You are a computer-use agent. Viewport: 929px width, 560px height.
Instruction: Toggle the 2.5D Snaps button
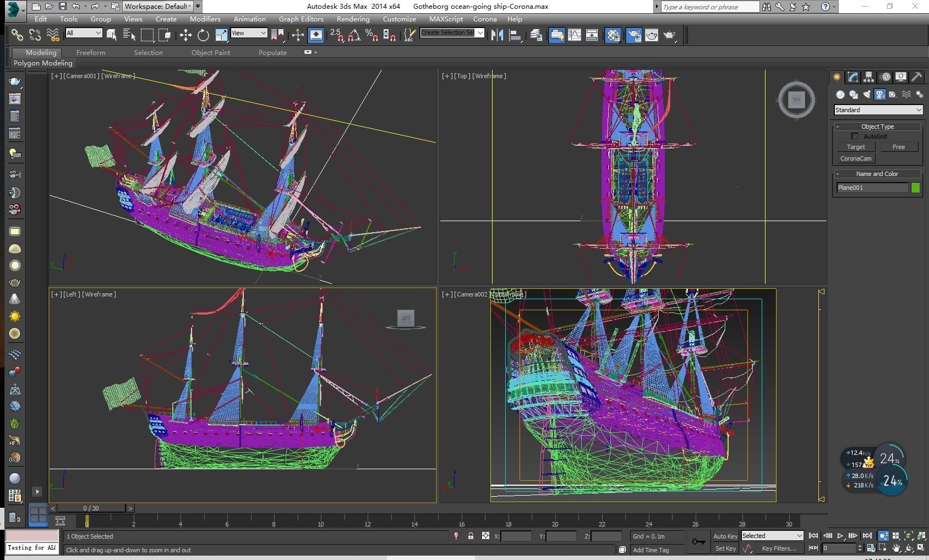(337, 35)
